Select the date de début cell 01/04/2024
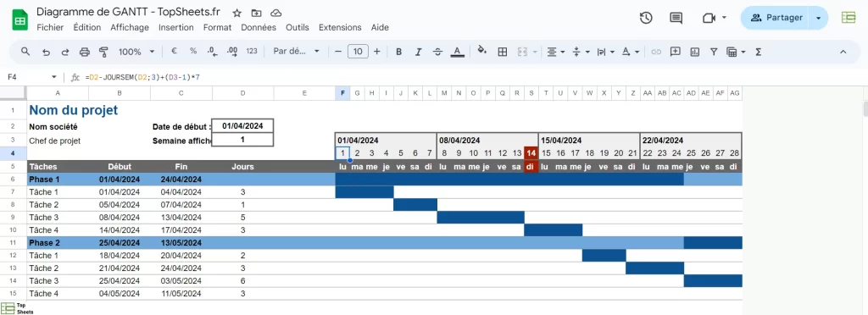The height and width of the screenshot is (315, 868). click(243, 126)
